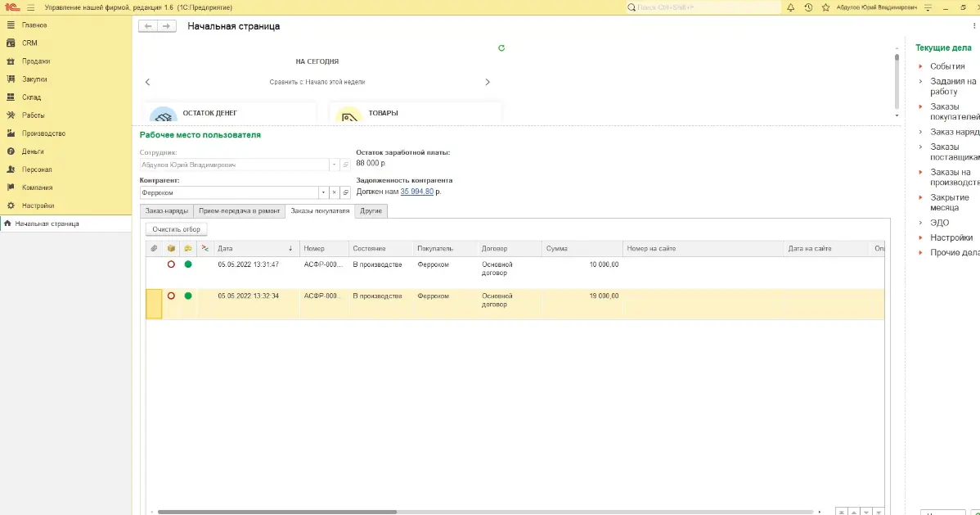Open the notifications bell icon
Viewport: 980px width, 515px height.
[791, 7]
